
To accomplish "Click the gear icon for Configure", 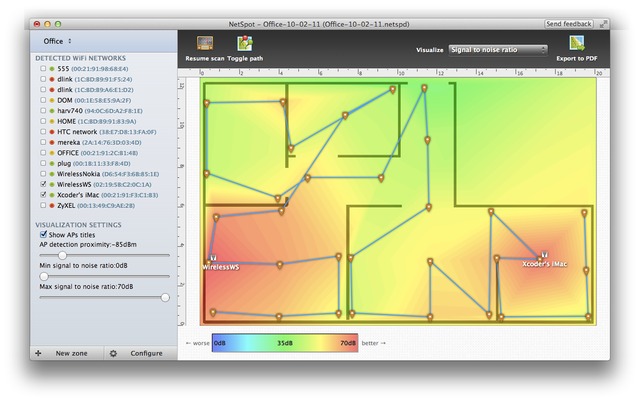I will [113, 353].
